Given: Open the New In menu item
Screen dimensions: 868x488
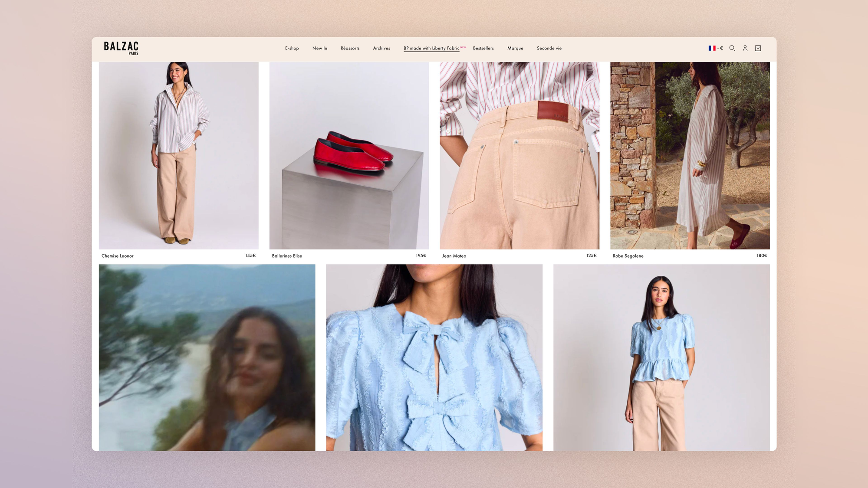Looking at the screenshot, I should tap(319, 48).
